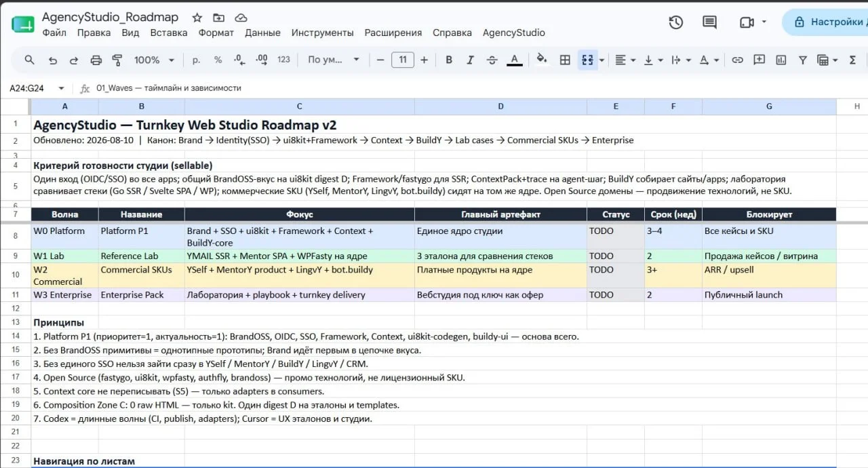Open the Формат menu

[x=216, y=33]
